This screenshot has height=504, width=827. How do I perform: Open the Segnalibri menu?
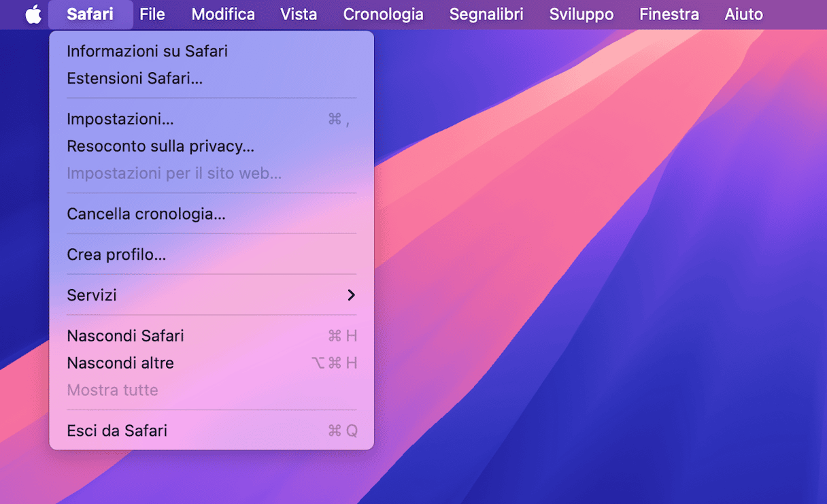[x=486, y=14]
